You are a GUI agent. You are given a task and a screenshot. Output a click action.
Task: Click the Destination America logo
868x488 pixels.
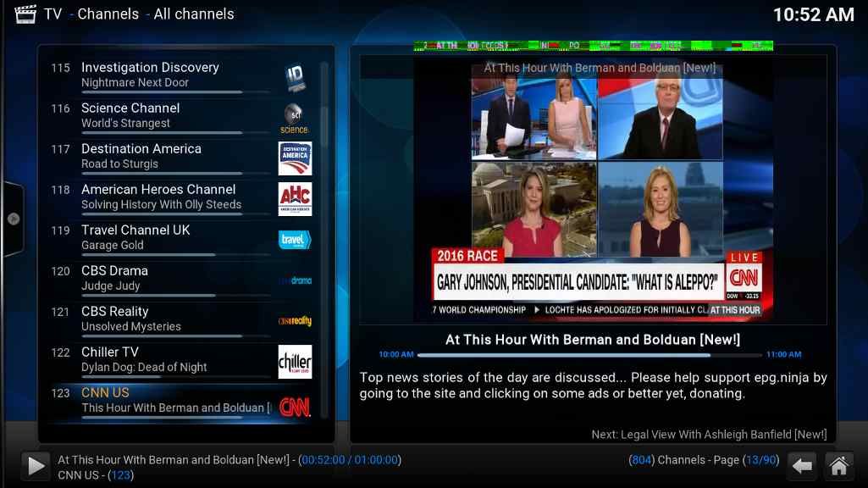(295, 158)
